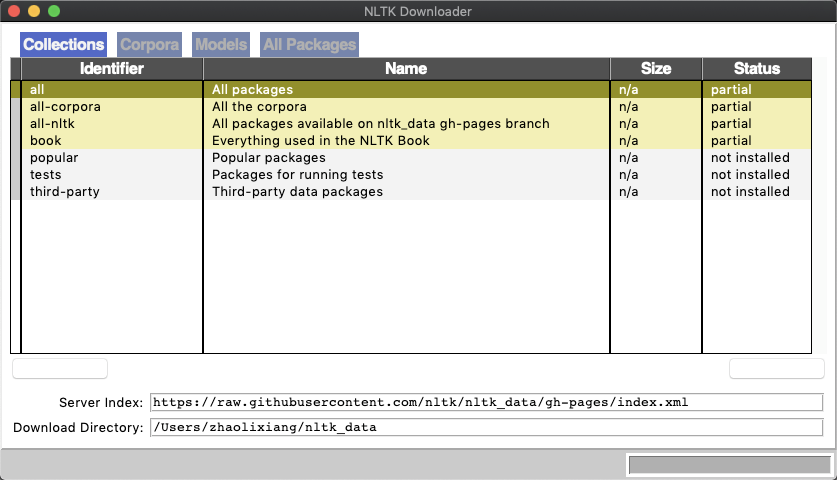Minimize the NLTK Downloader window

click(34, 11)
